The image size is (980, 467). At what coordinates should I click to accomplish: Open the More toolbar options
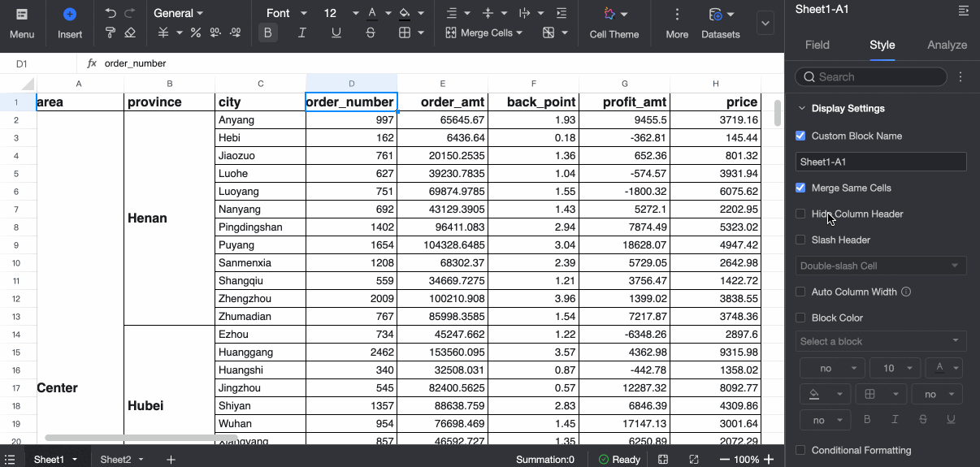677,22
